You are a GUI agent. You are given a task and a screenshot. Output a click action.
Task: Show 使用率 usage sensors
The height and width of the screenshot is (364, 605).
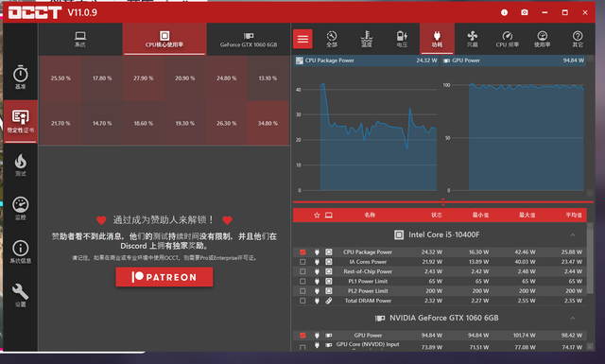click(542, 39)
